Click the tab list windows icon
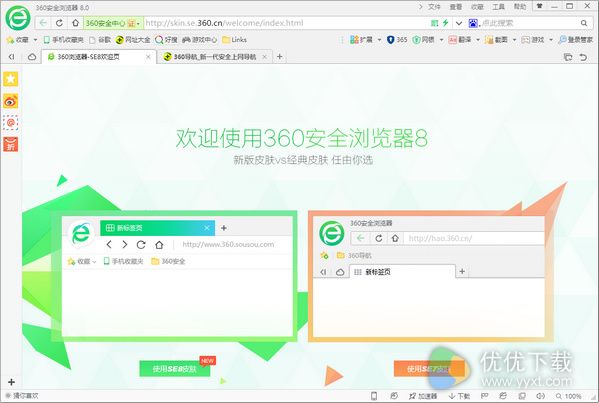The width and height of the screenshot is (599, 403). point(568,57)
